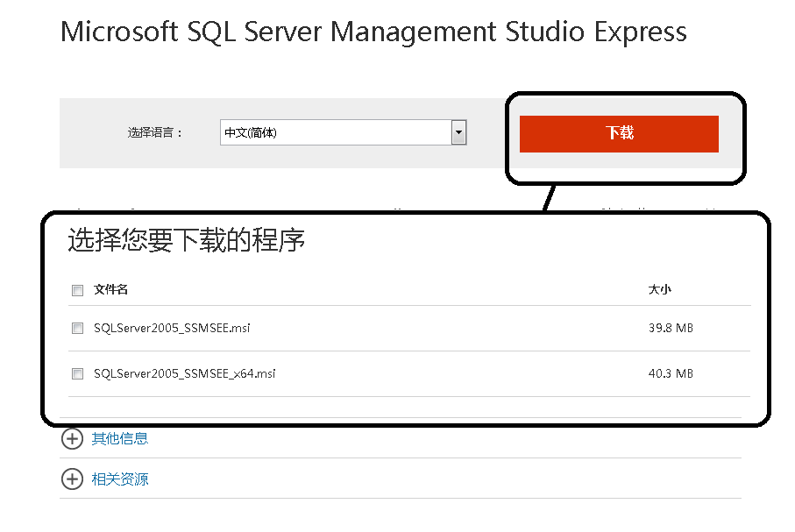The width and height of the screenshot is (795, 532).
Task: Toggle the select-all checkbox beside 文件名
Action: [77, 290]
